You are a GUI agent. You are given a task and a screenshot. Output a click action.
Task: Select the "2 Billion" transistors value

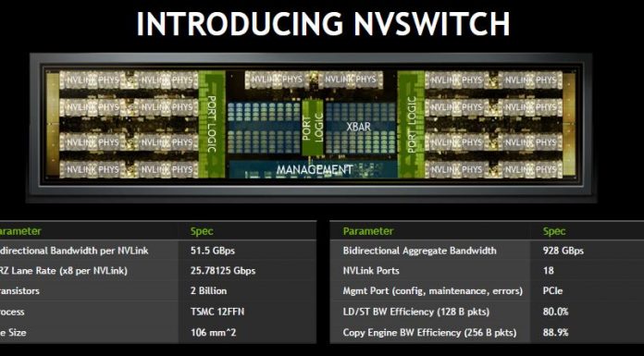click(x=208, y=290)
